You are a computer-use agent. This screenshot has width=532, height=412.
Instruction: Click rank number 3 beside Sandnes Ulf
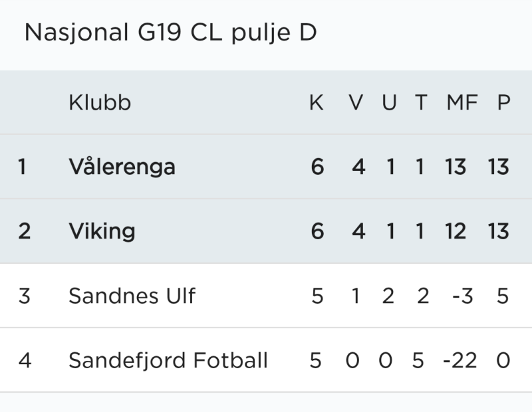click(24, 296)
